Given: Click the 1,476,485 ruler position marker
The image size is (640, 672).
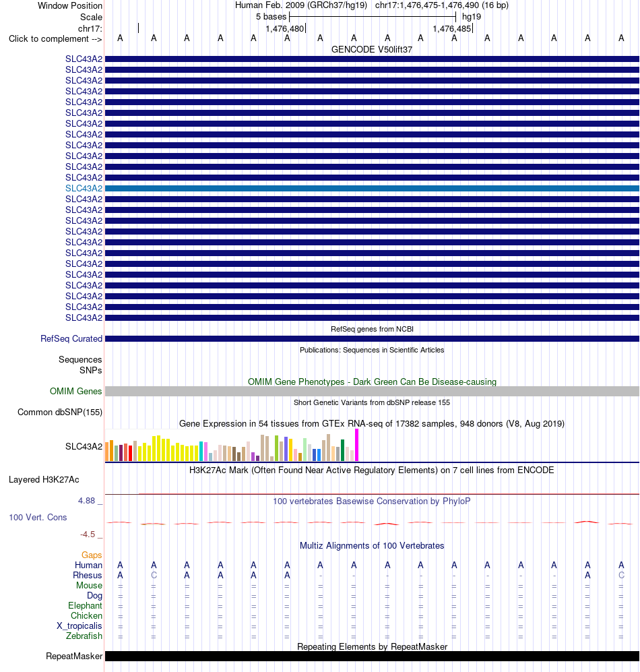Looking at the screenshot, I should pyautogui.click(x=452, y=29).
